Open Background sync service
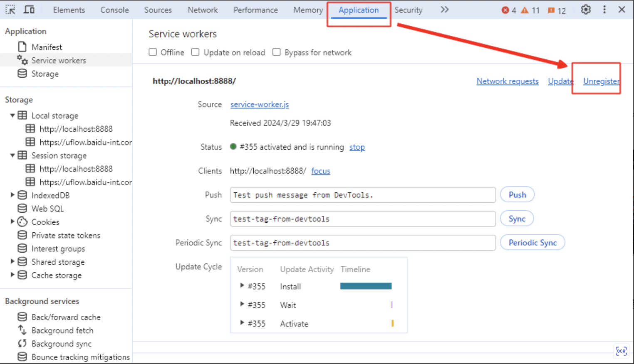The image size is (634, 364). pyautogui.click(x=61, y=344)
